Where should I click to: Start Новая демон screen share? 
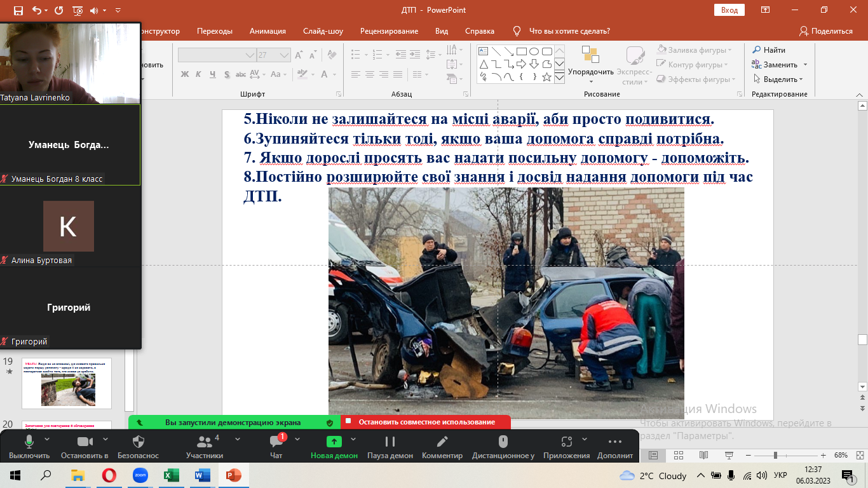point(334,442)
